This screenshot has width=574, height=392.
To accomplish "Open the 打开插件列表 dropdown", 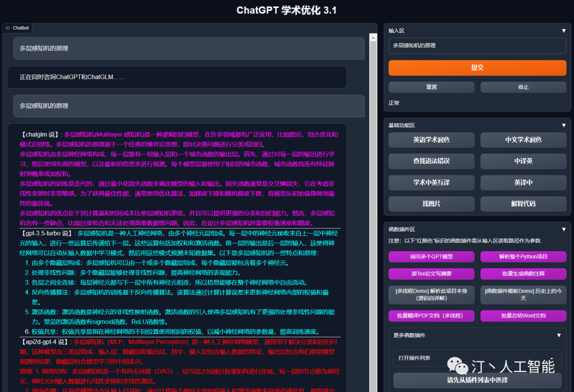I will pos(477,358).
